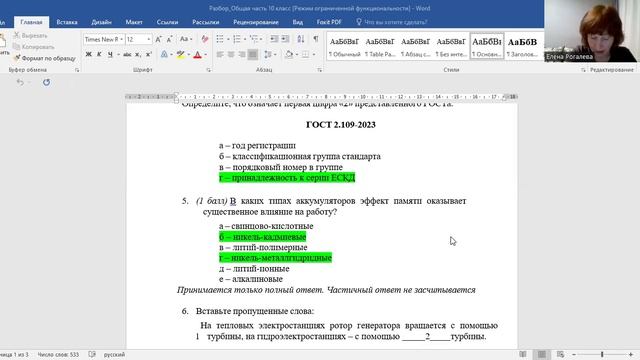This screenshot has width=640, height=360.
Task: Clear all formatting eraser icon
Action: pos(204,39)
